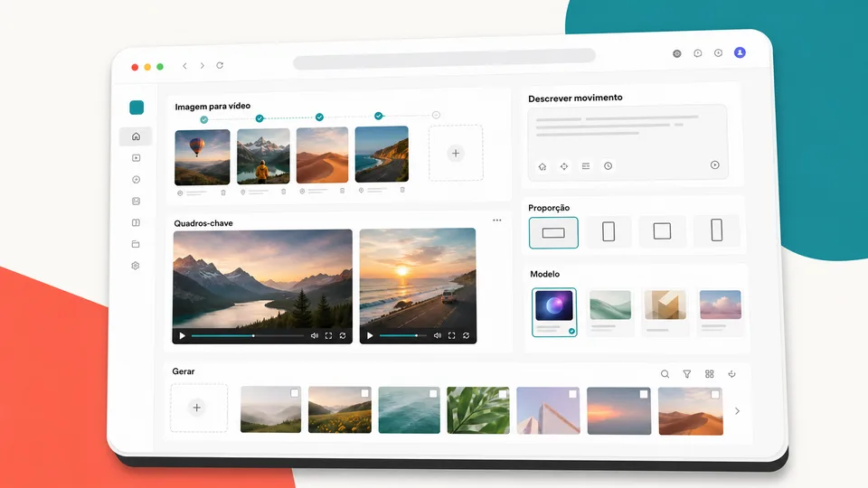Viewport: 868px width, 488px height.
Task: Select checkbox on the yellow flower field thumbnail
Action: [x=364, y=393]
